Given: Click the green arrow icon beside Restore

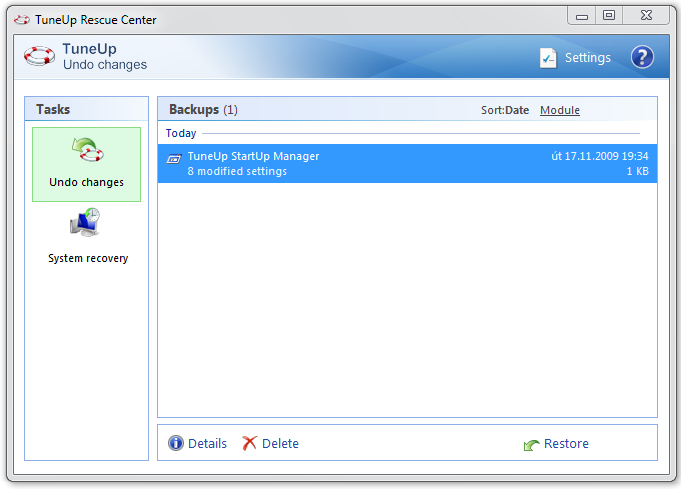Looking at the screenshot, I should click(x=532, y=445).
